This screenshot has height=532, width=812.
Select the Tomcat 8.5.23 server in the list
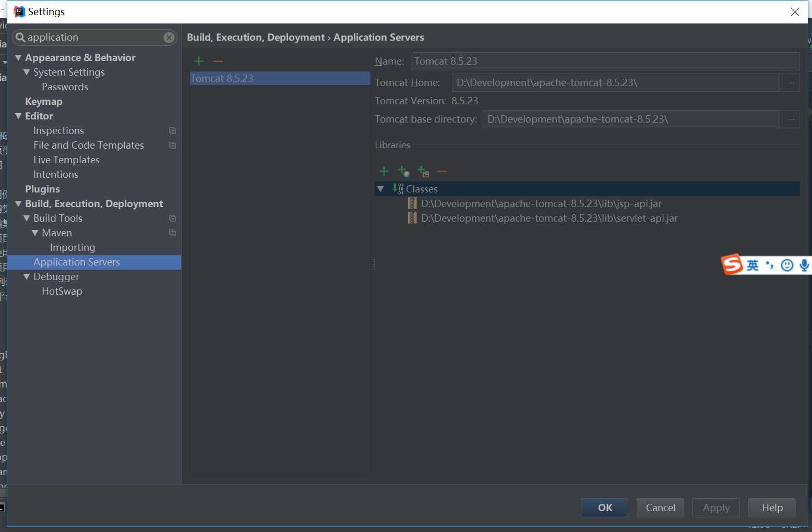tap(280, 78)
